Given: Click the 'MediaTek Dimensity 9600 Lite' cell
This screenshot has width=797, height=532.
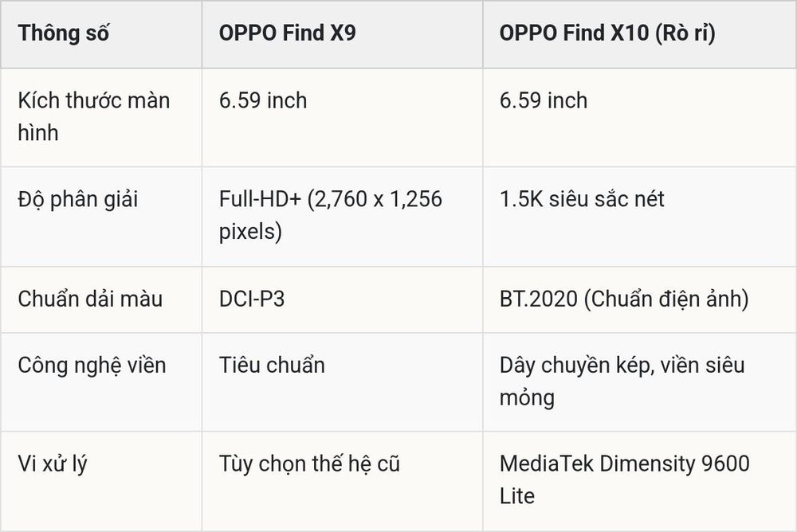Looking at the screenshot, I should 625,479.
